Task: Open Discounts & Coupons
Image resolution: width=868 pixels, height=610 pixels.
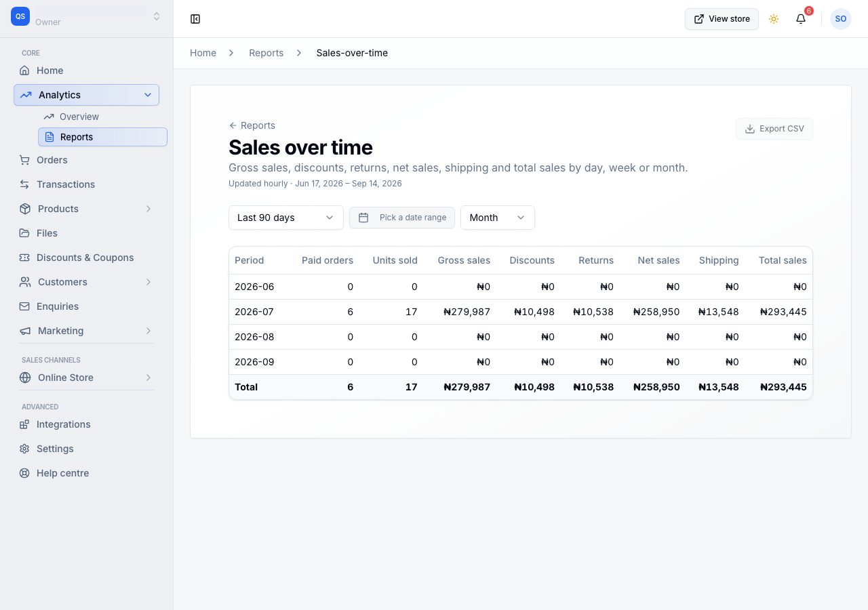Action: (x=86, y=258)
